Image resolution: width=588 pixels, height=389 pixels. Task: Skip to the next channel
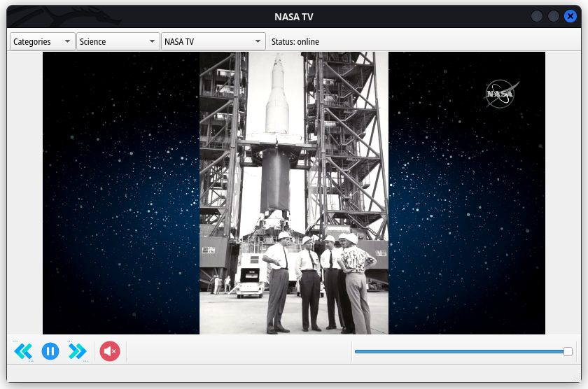click(x=77, y=351)
